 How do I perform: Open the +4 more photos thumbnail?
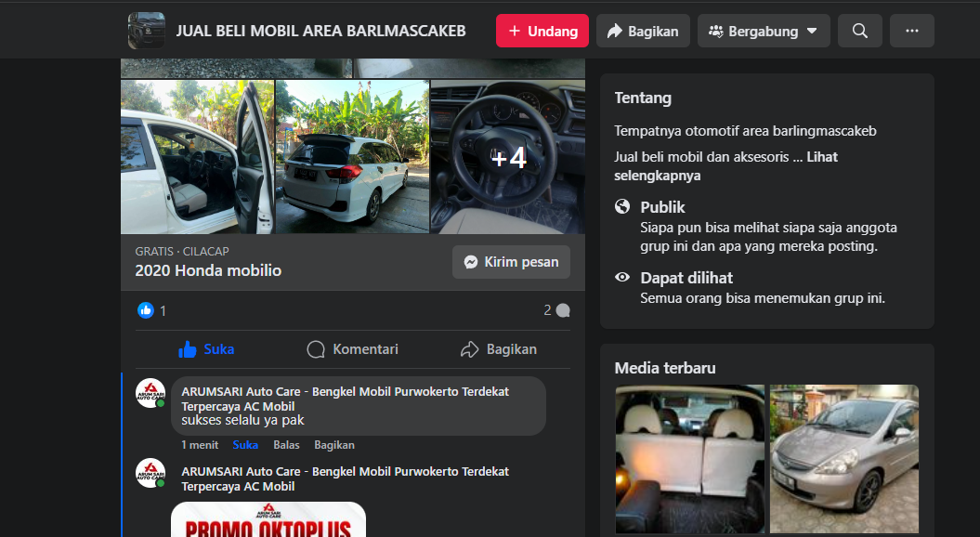coord(508,157)
